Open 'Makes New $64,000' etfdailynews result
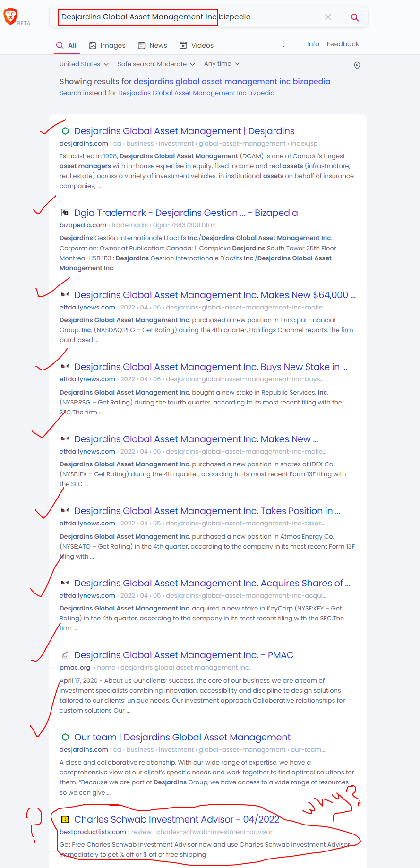This screenshot has height=868, width=420. 215,295
